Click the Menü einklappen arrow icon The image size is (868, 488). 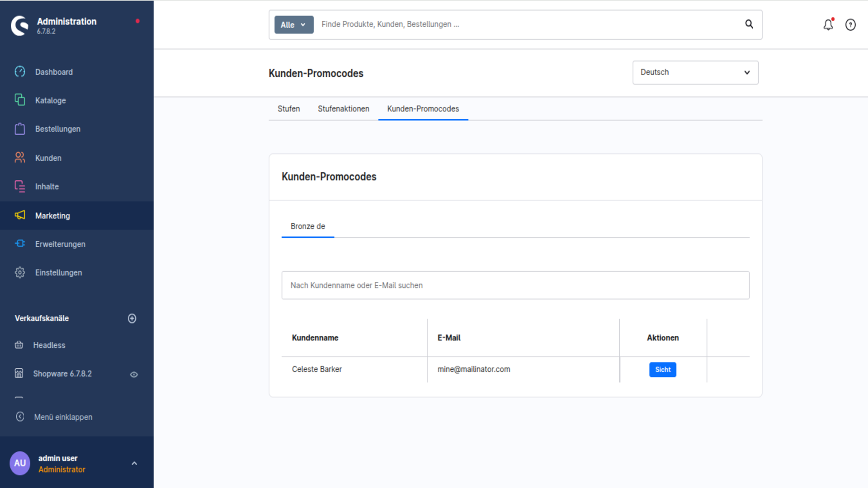tap(20, 417)
